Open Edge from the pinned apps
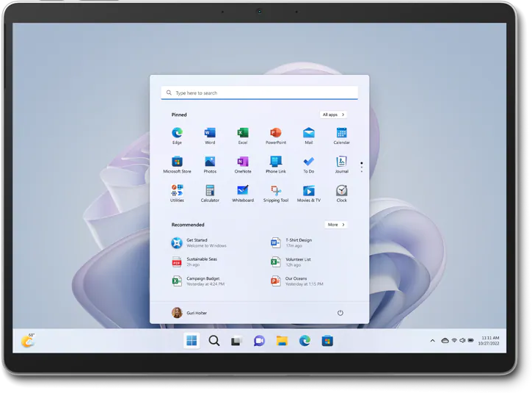Screen dimensions: 532x393 pos(177,135)
